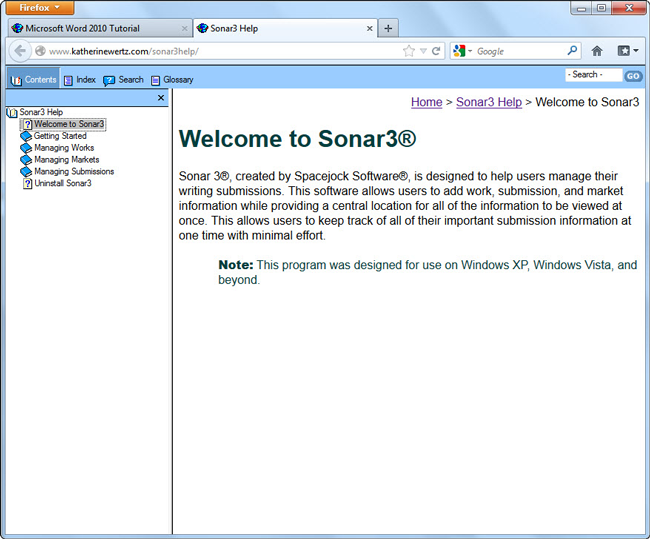Viewport: 650px width, 539px height.
Task: Bookmark this page with the star icon
Action: pos(409,51)
